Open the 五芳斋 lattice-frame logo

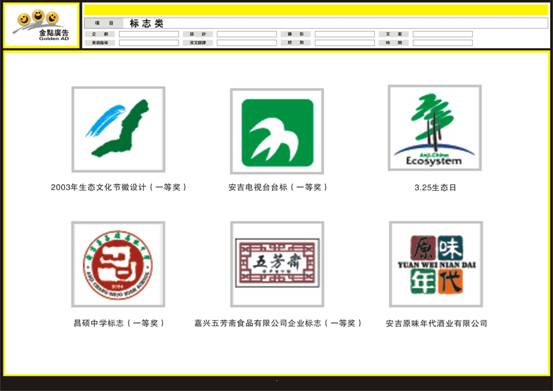coord(277,264)
